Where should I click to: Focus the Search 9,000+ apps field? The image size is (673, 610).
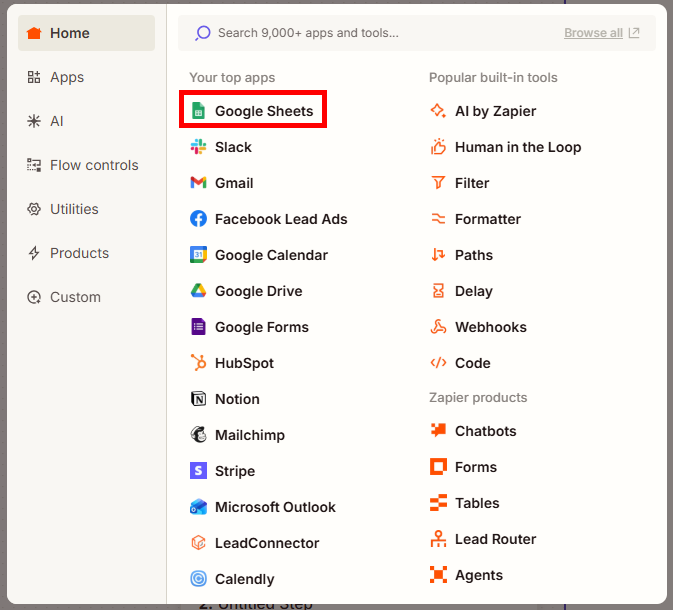pyautogui.click(x=378, y=33)
